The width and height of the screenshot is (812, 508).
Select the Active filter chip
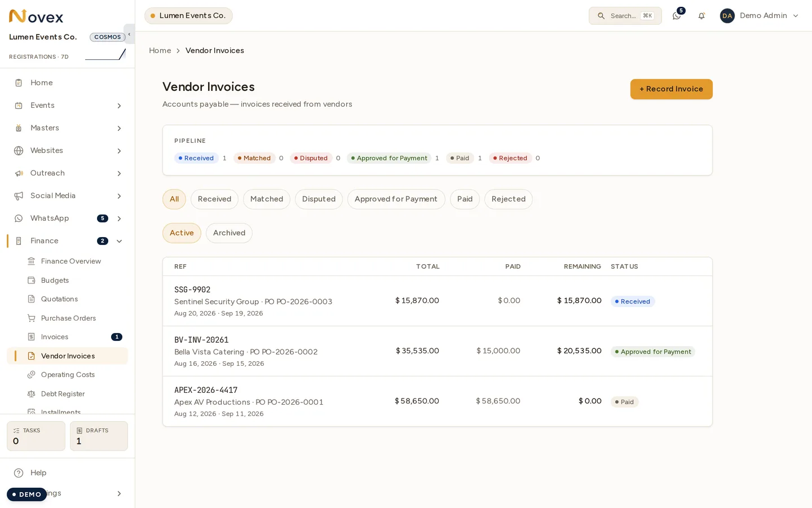coord(182,233)
